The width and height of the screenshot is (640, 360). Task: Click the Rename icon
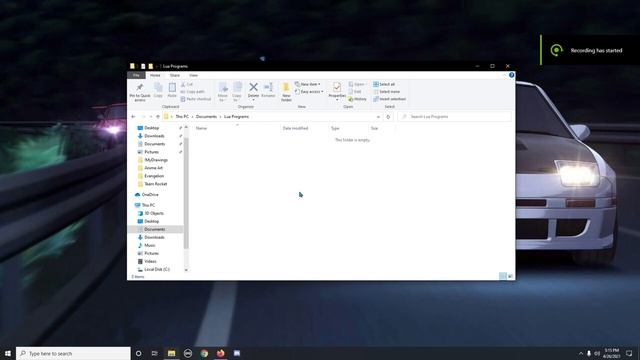coord(268,87)
